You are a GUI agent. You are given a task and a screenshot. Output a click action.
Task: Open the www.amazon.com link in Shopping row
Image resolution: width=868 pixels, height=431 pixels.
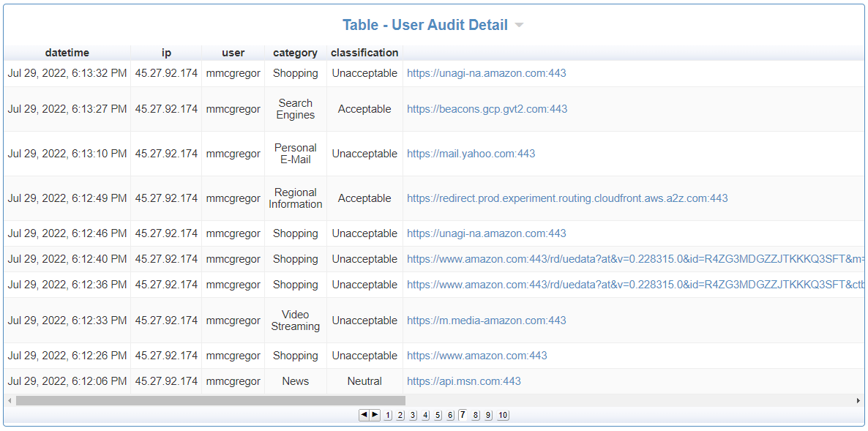click(476, 356)
